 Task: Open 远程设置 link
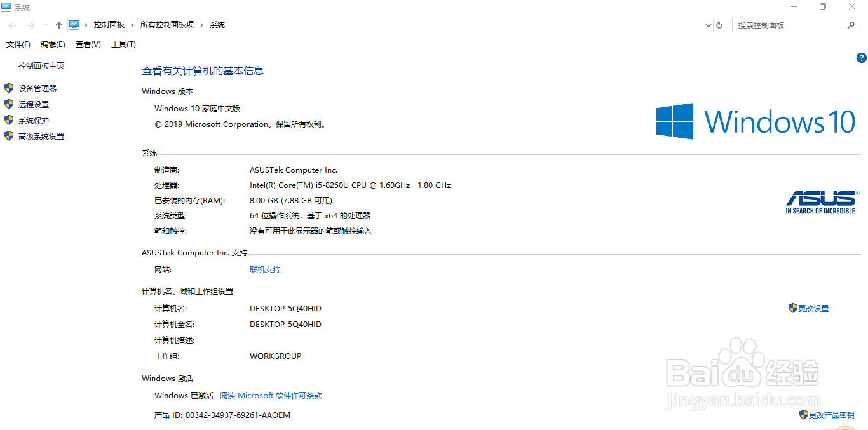point(34,105)
